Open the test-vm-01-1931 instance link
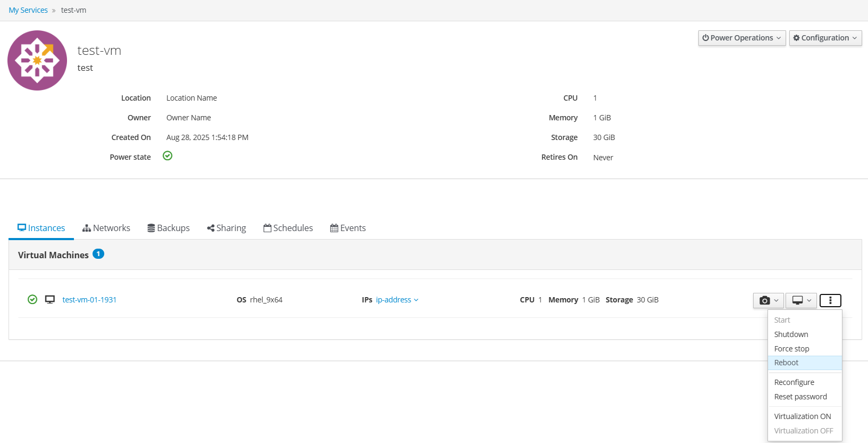This screenshot has height=443, width=868. pyautogui.click(x=89, y=300)
